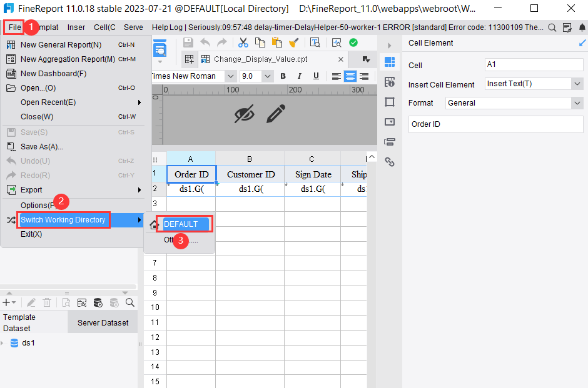
Task: Select the Cut tool in the toolbar
Action: coord(243,42)
